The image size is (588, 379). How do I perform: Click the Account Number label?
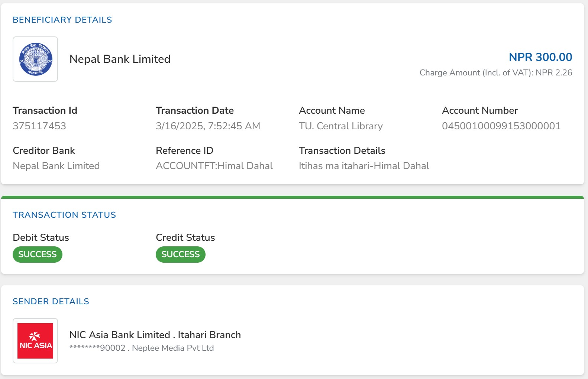[x=480, y=111]
